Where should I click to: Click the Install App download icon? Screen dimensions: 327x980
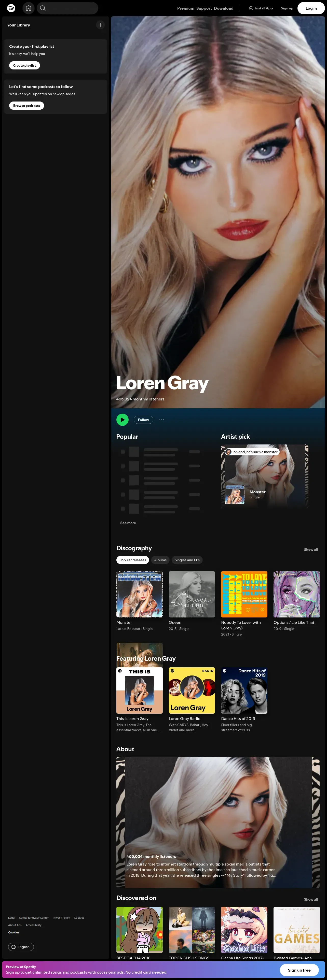pos(251,8)
